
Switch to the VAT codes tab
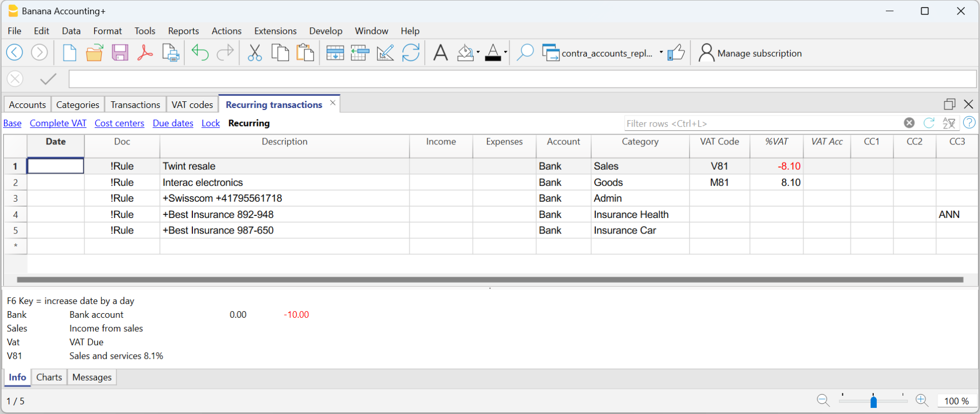point(192,105)
